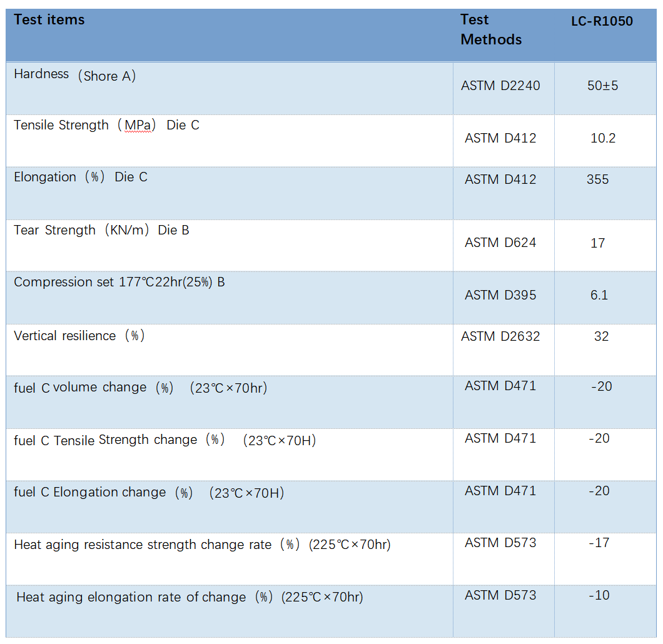
Task: Select the "Vertical resilience (%)" cell
Action: coord(79,336)
